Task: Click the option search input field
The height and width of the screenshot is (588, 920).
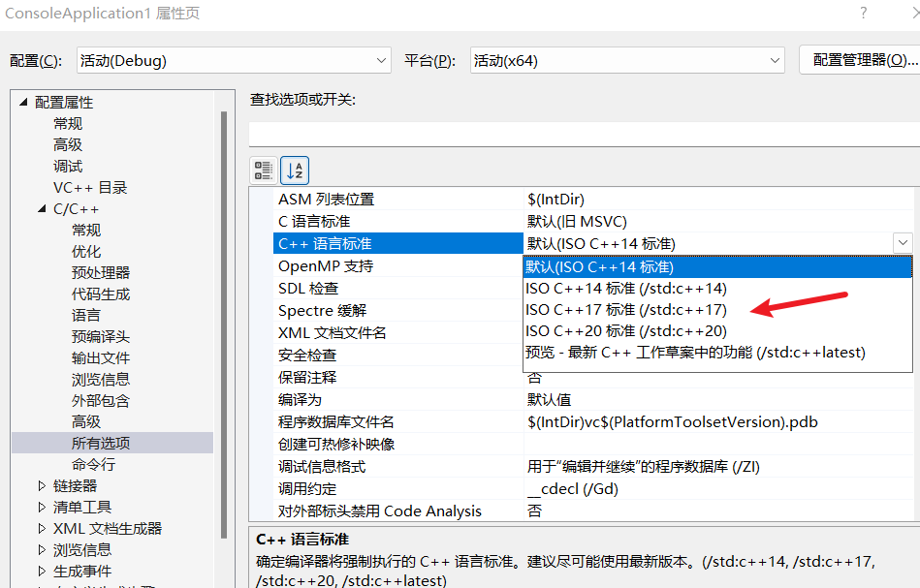Action: coord(584,135)
